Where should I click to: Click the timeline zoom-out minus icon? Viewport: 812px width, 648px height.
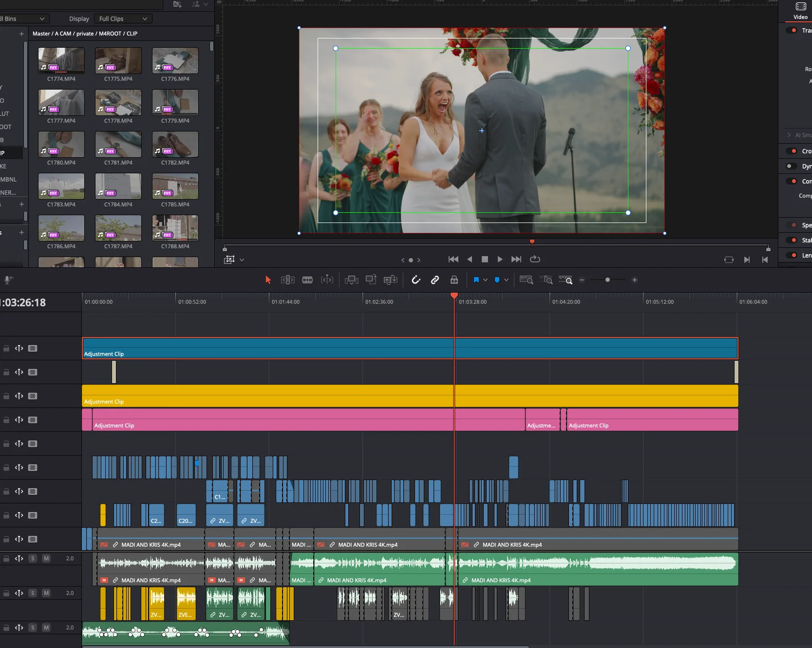pyautogui.click(x=582, y=280)
